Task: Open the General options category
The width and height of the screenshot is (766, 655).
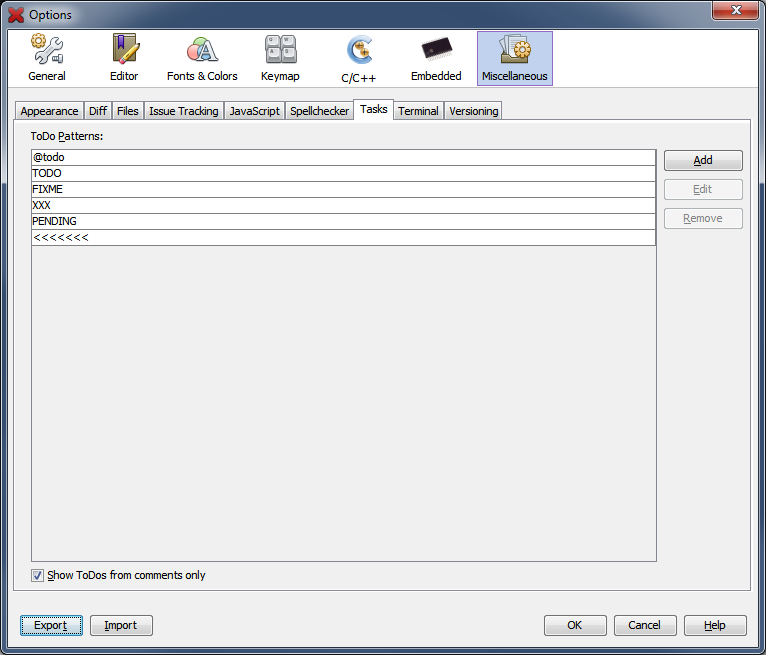Action: 47,58
